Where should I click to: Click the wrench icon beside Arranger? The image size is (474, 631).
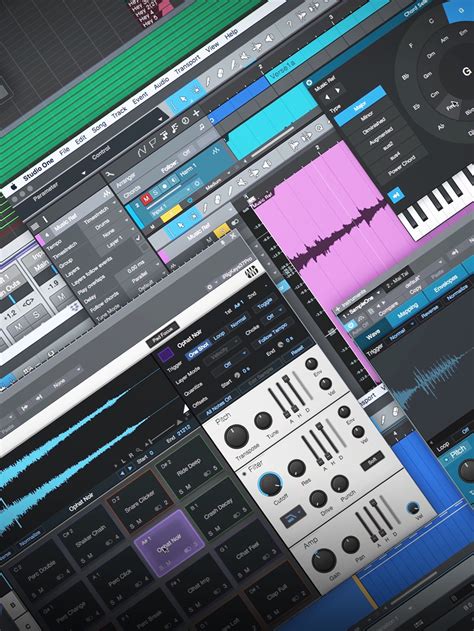coord(109,173)
